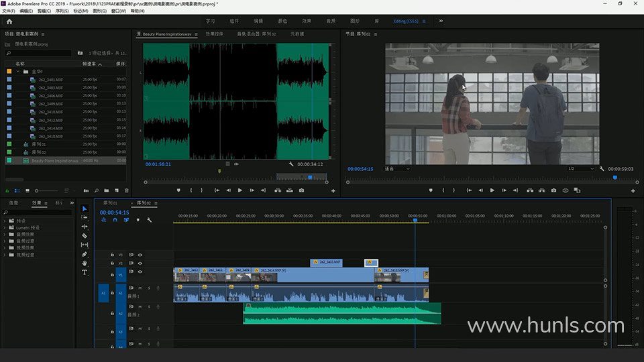Image resolution: width=644 pixels, height=362 pixels.
Task: Click the Export Frame camera icon in Program monitor
Action: point(553,190)
